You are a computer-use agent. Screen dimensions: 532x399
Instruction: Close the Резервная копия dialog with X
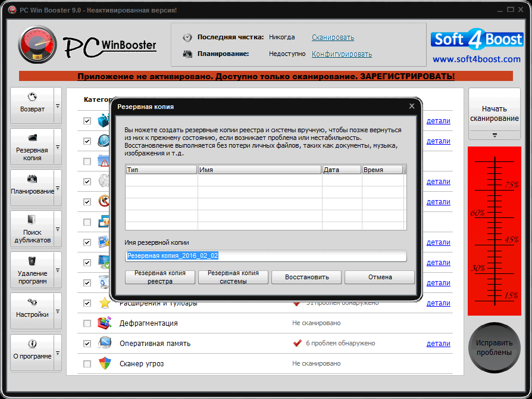[x=412, y=106]
